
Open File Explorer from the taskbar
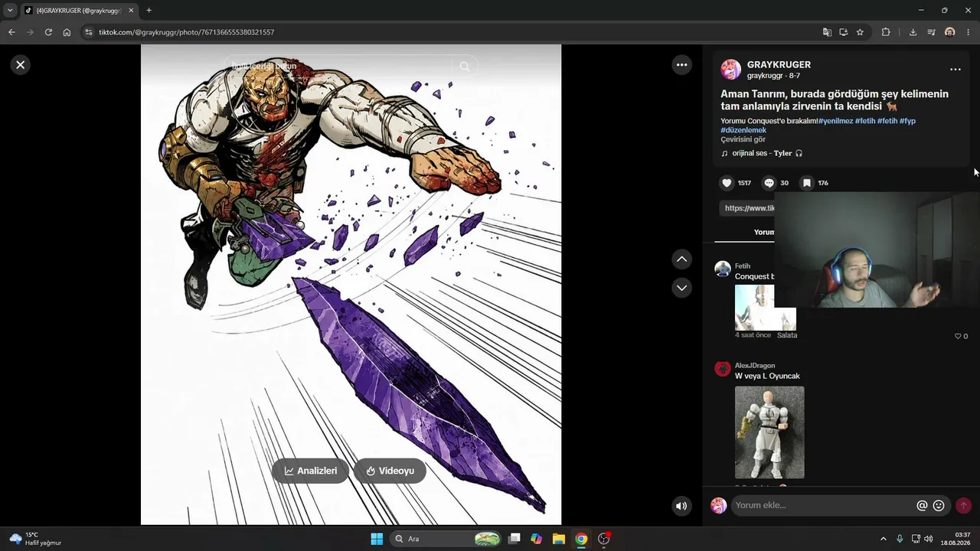[559, 539]
